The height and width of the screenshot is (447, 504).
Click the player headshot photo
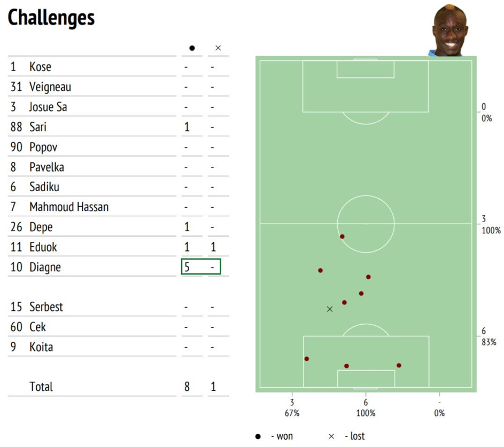(x=449, y=30)
